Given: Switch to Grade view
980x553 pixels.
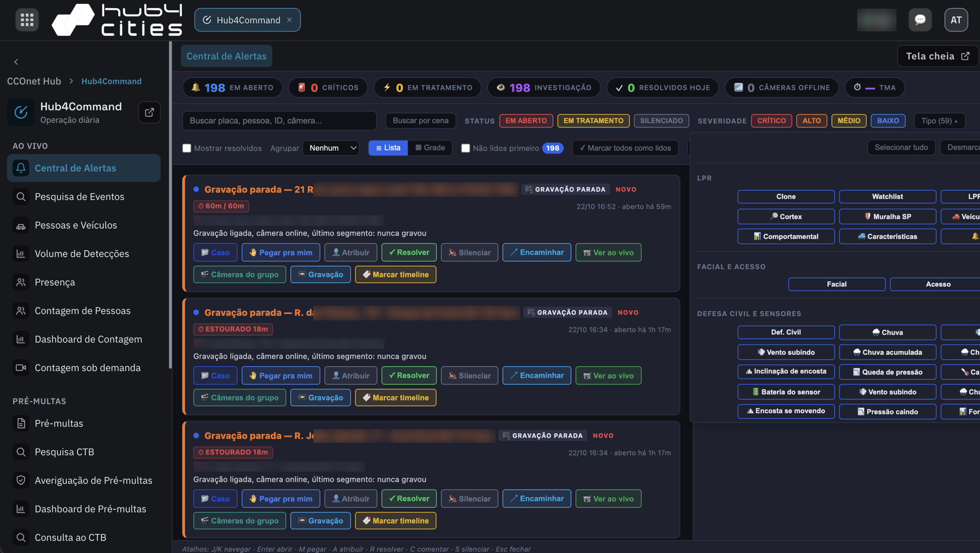Looking at the screenshot, I should (430, 148).
